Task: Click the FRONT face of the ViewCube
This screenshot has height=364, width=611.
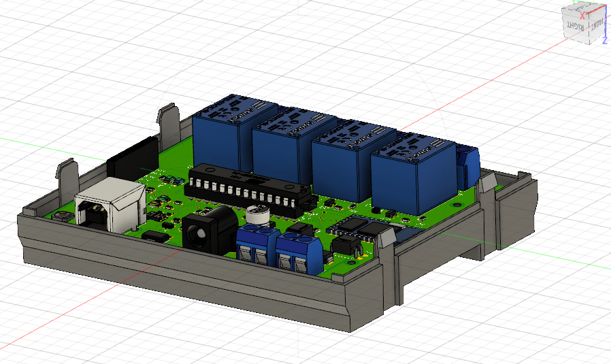Action: 597,24
